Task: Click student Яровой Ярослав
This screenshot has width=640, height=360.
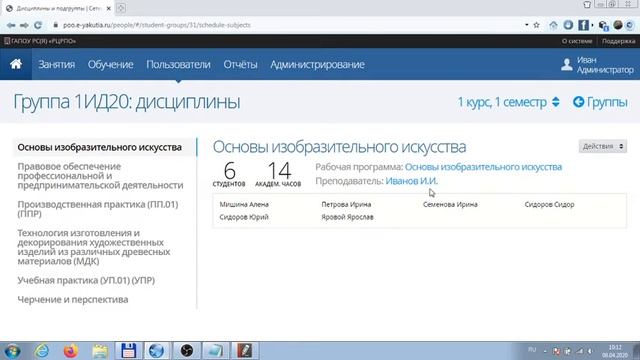Action: pos(347,217)
